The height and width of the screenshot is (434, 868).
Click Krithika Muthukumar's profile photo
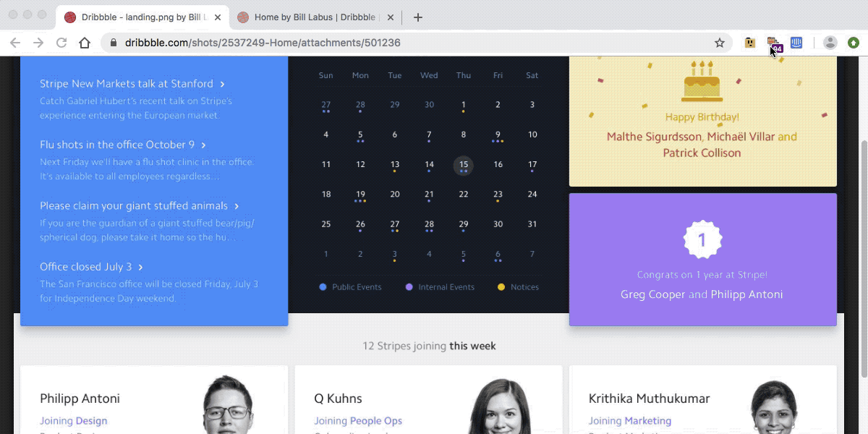pos(774,408)
